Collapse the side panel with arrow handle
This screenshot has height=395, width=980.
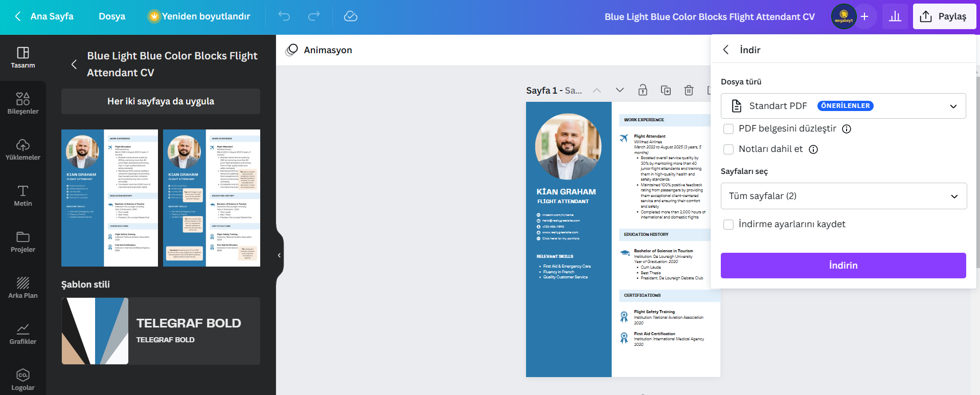point(279,255)
